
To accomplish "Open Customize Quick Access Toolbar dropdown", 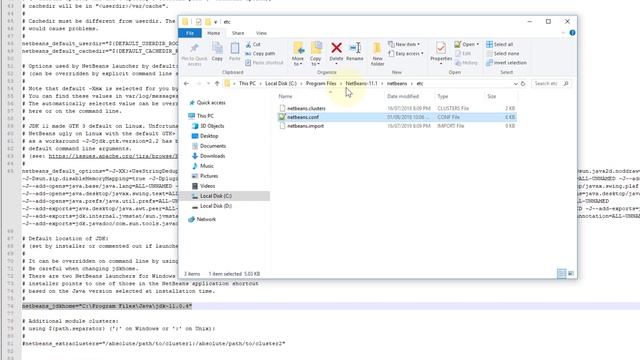I will pyautogui.click(x=216, y=22).
